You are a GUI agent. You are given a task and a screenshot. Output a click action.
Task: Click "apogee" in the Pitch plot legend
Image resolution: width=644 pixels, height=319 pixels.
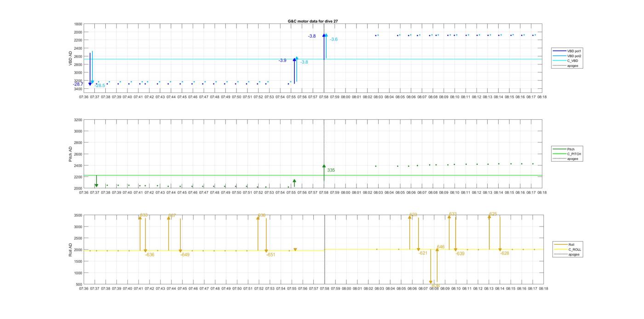566,159
